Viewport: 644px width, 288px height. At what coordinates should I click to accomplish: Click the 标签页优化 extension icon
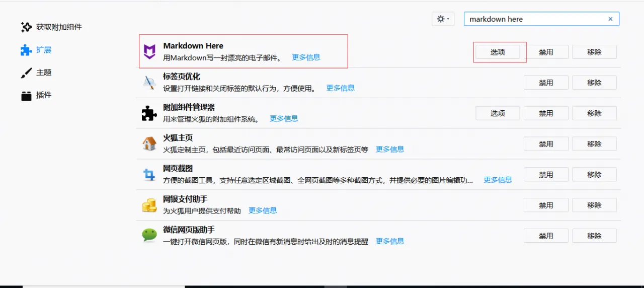[x=149, y=83]
